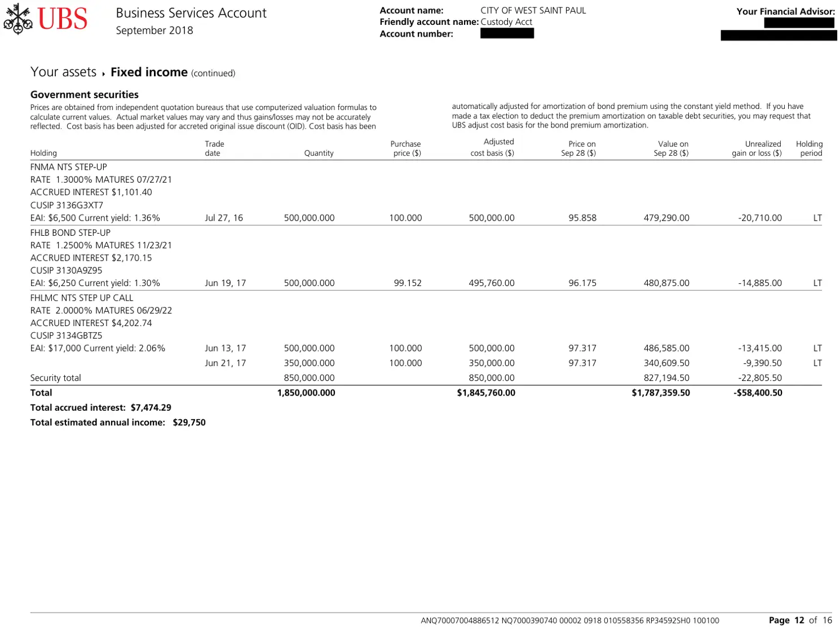Select quantity "350,000.000" in Jun 21 row
840x629 pixels.
(309, 363)
